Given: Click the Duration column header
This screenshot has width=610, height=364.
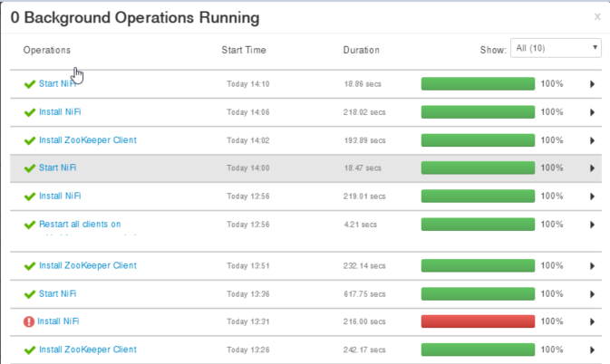Looking at the screenshot, I should [x=361, y=50].
